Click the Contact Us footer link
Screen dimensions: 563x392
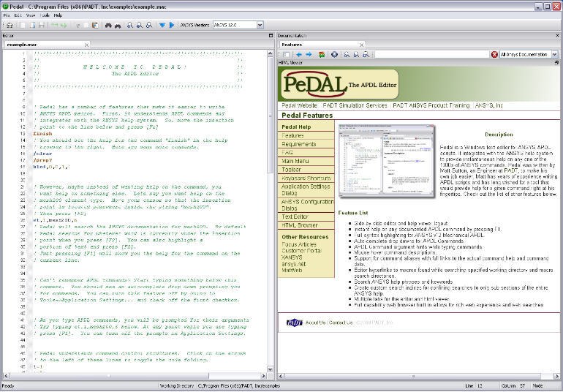point(341,323)
